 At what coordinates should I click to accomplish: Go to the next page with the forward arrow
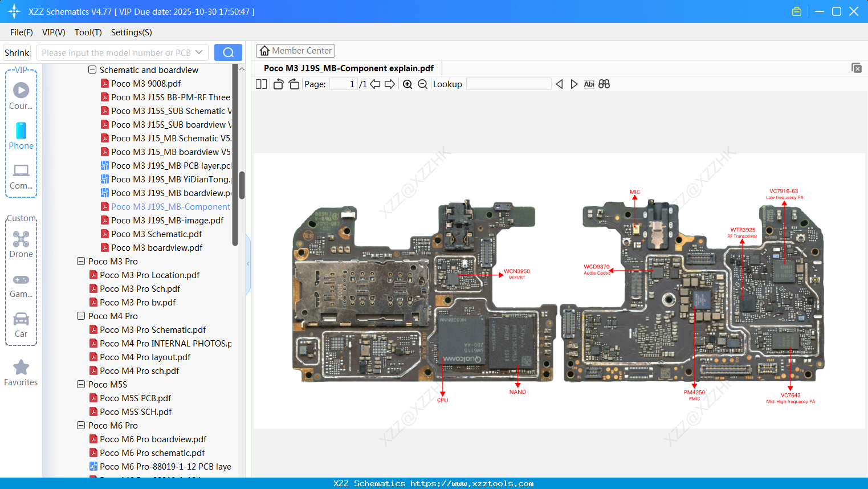[x=391, y=84]
